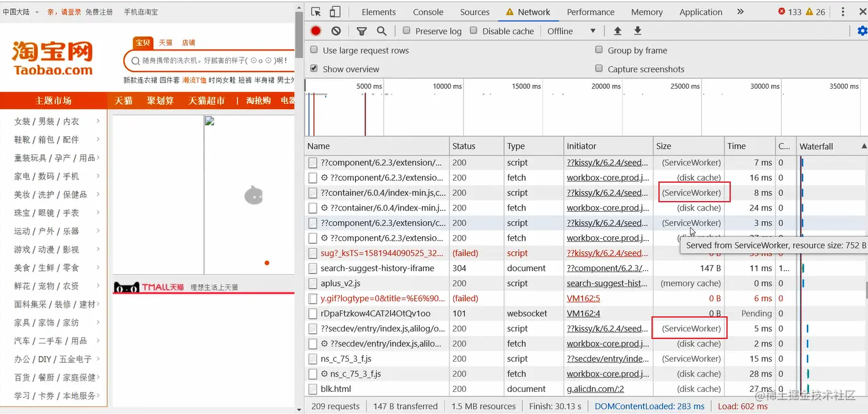
Task: Switch to the Console tab
Action: (428, 12)
